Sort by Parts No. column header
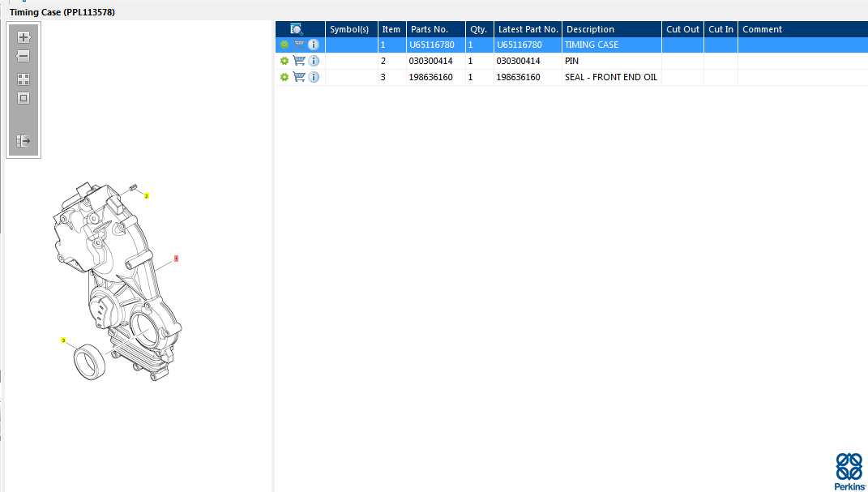Screen dimensions: 868x492 click(436, 29)
